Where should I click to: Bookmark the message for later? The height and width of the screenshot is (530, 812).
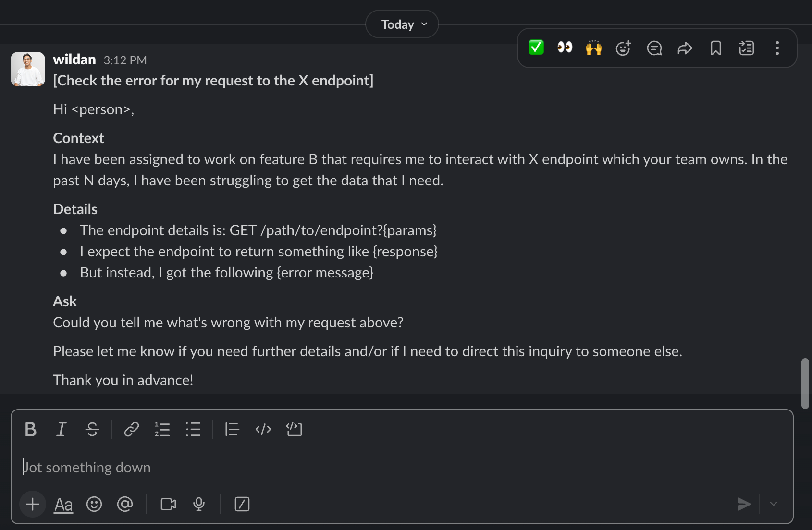coord(716,48)
